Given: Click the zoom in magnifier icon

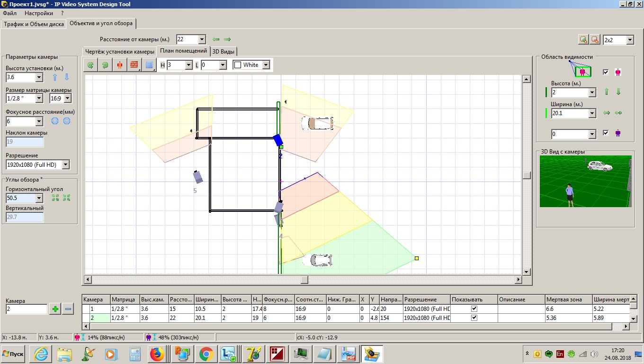Looking at the screenshot, I should (x=583, y=40).
